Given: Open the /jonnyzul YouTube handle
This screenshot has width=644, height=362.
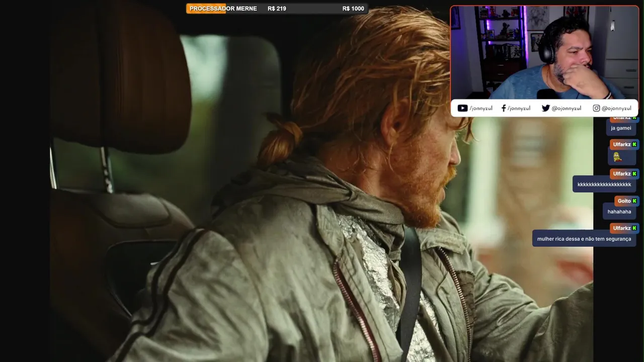Looking at the screenshot, I should pyautogui.click(x=481, y=108).
